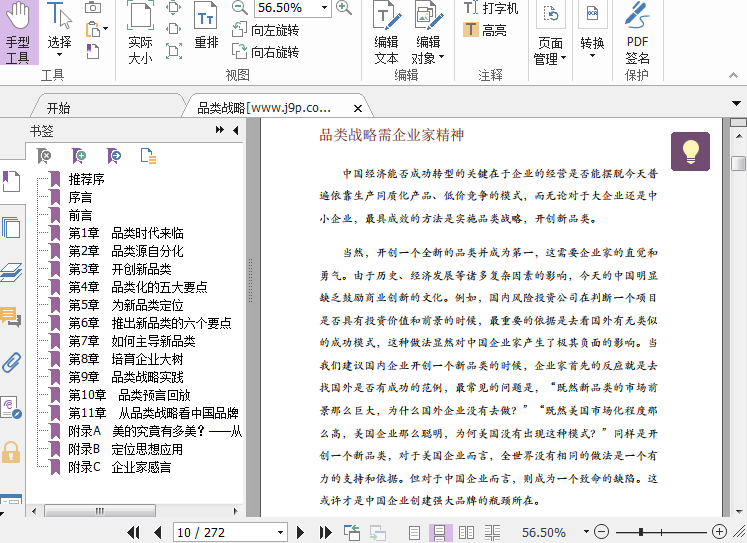
Task: Open bookmark 附录C 企业家感言
Action: pyautogui.click(x=120, y=467)
